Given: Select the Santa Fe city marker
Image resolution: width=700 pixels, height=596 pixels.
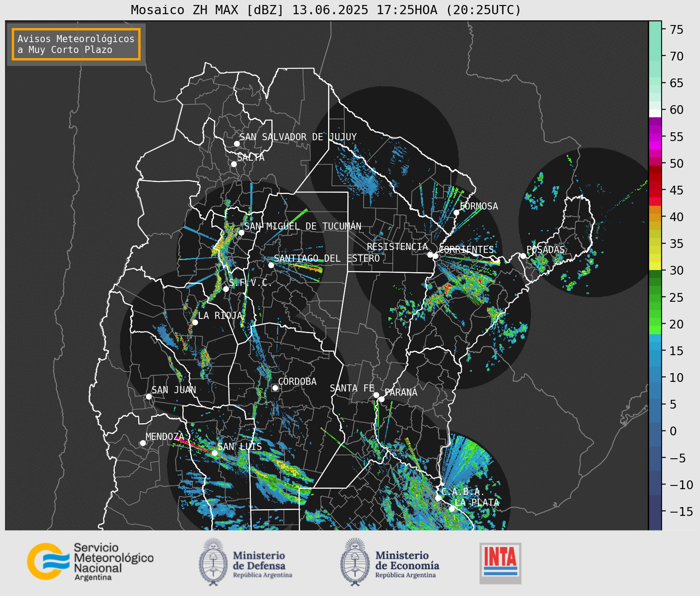Looking at the screenshot, I should coord(376,395).
